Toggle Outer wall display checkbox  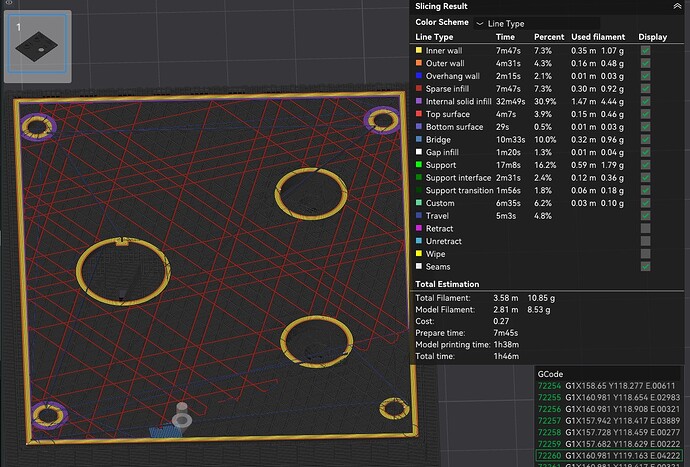pyautogui.click(x=645, y=63)
